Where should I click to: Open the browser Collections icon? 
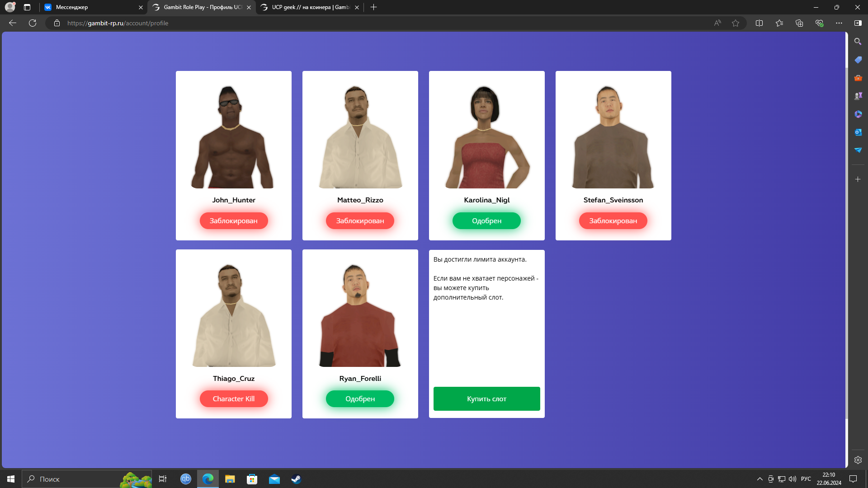click(x=799, y=23)
